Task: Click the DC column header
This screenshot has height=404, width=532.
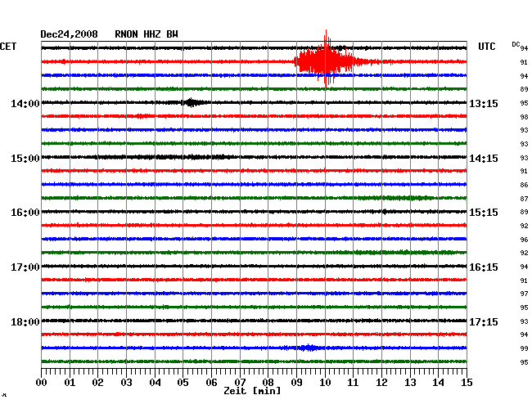Action: coord(516,44)
